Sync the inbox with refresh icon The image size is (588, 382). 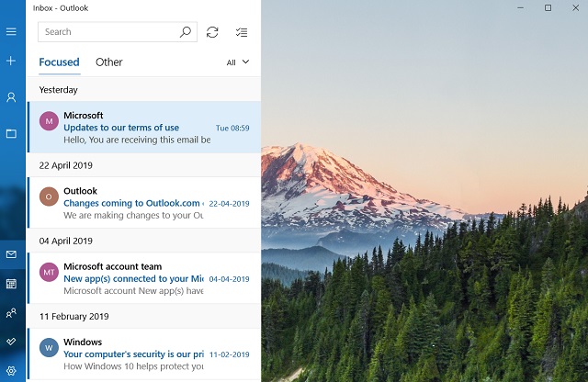(x=212, y=32)
